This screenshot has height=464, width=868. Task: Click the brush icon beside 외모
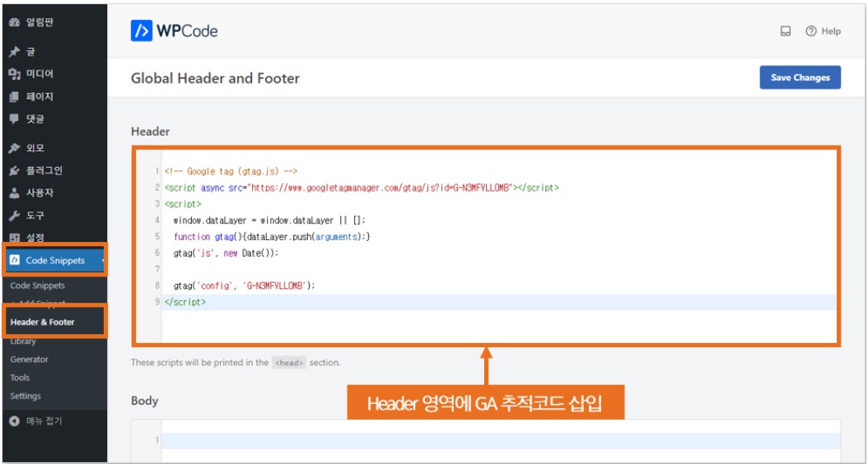(15, 148)
